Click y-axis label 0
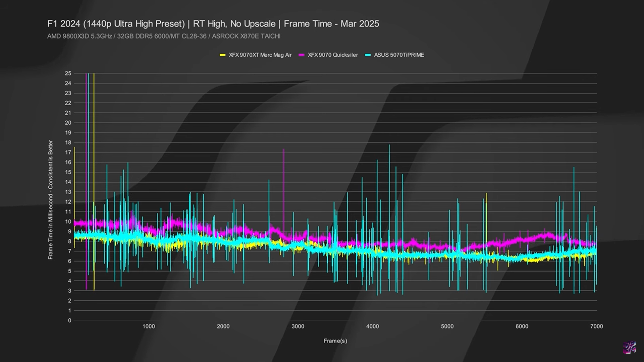 [x=70, y=320]
